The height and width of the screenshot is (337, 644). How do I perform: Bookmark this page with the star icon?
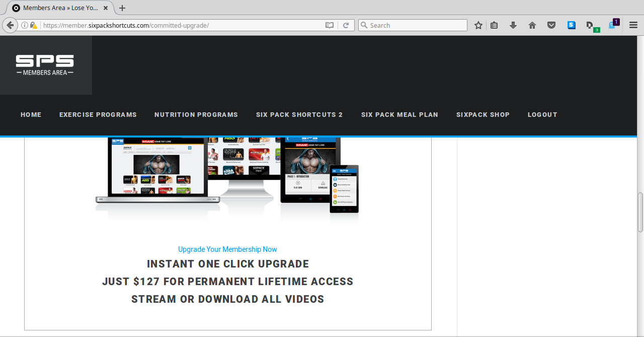478,25
